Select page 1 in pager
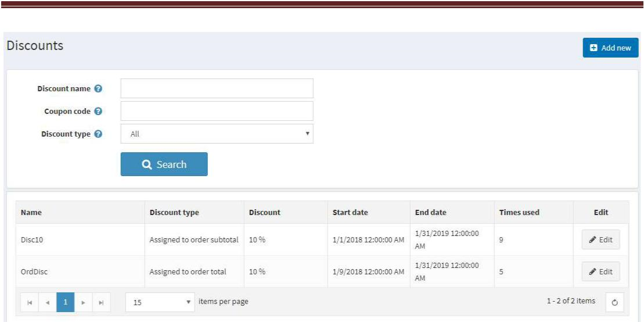 [x=66, y=302]
